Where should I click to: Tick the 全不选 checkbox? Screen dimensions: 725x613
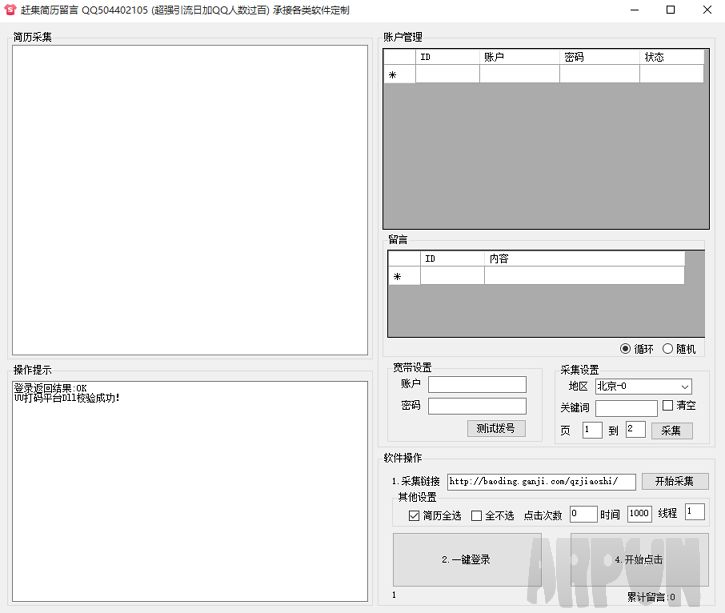click(x=476, y=516)
